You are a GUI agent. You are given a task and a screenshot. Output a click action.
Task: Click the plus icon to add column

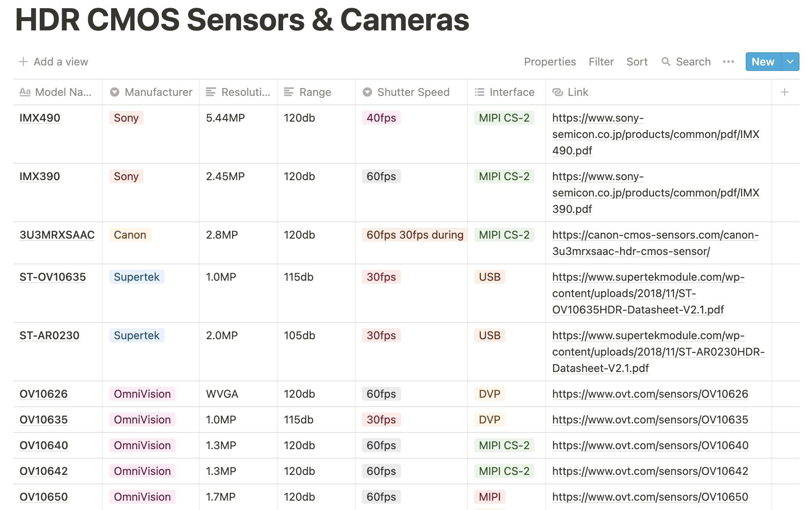pos(785,92)
